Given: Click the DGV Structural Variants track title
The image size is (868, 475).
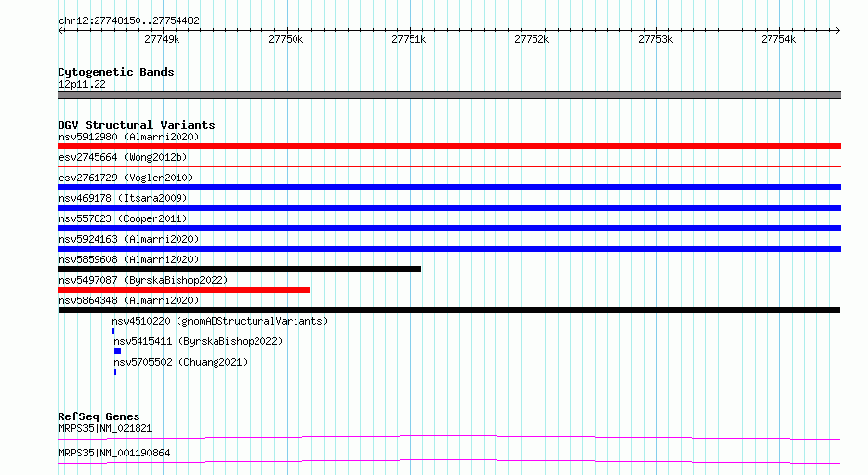Looking at the screenshot, I should (137, 125).
